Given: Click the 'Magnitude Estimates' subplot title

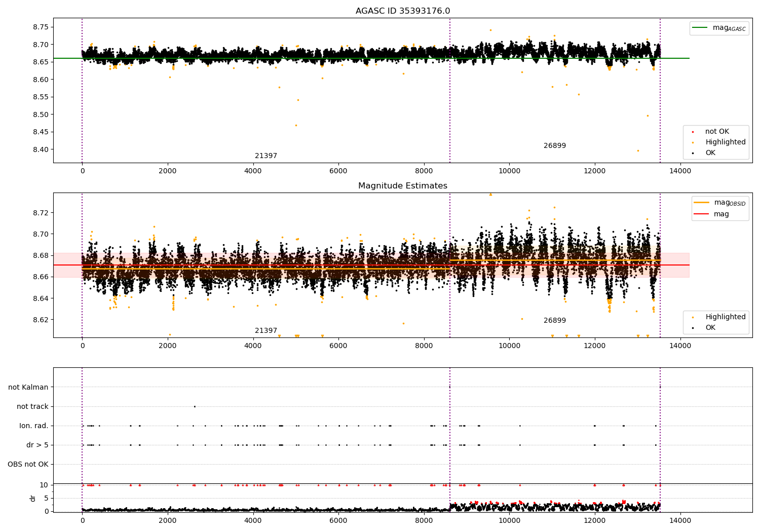Looking at the screenshot, I should [403, 186].
